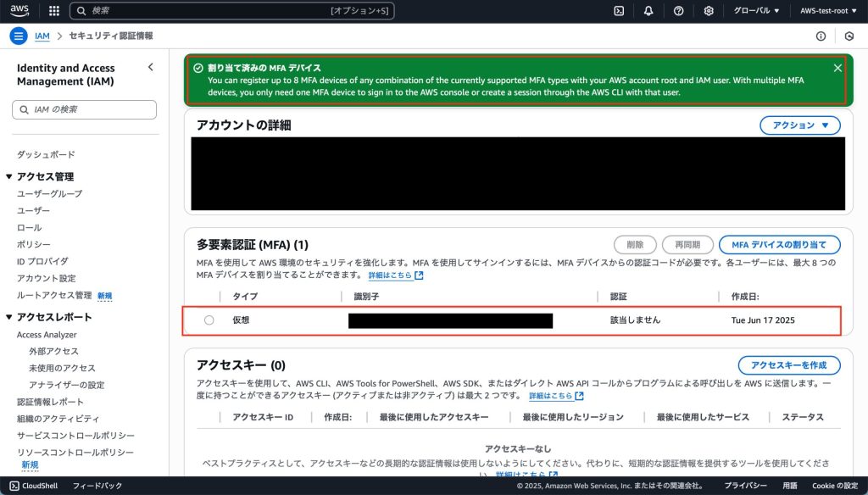The height and width of the screenshot is (495, 868).
Task: Click the アクセスキーを作成 button
Action: 789,365
